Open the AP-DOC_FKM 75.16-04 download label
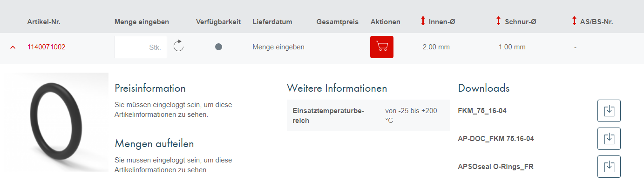The height and width of the screenshot is (182, 644). (x=495, y=139)
